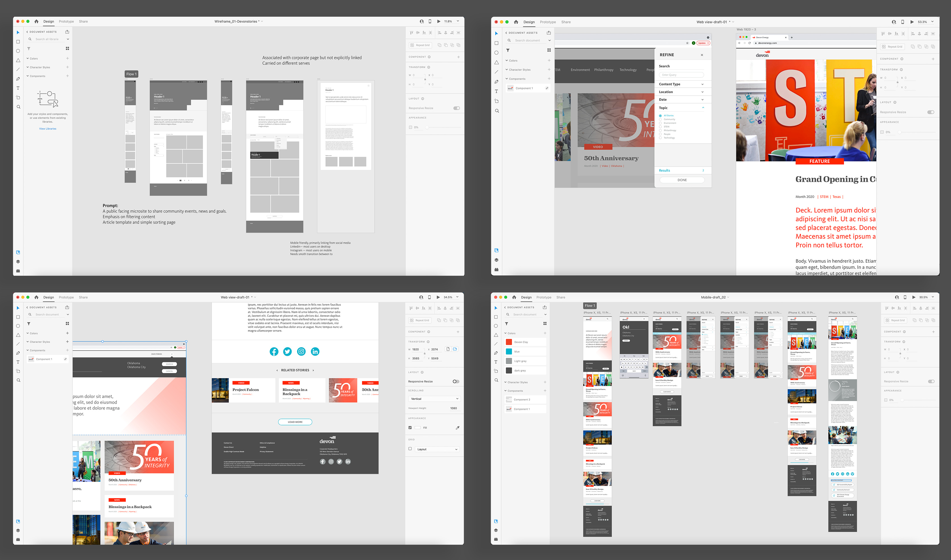The image size is (951, 560).
Task: Click the filter funnel icon in the Mobile-draft_02 assets
Action: pyautogui.click(x=506, y=323)
